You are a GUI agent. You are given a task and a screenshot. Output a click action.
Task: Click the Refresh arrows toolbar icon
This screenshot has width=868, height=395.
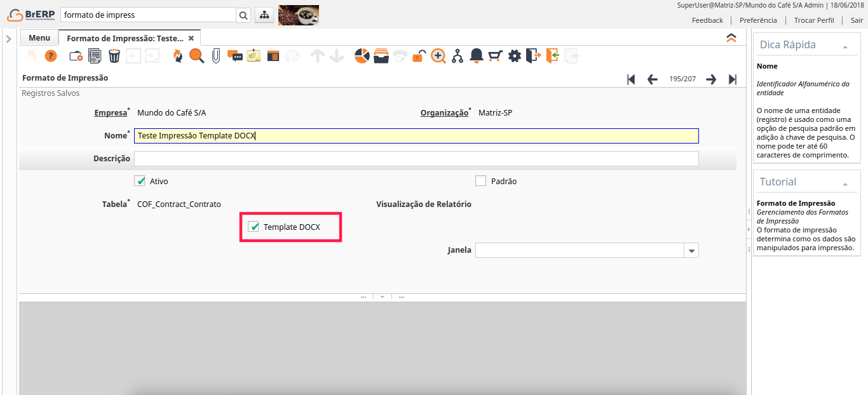(178, 56)
